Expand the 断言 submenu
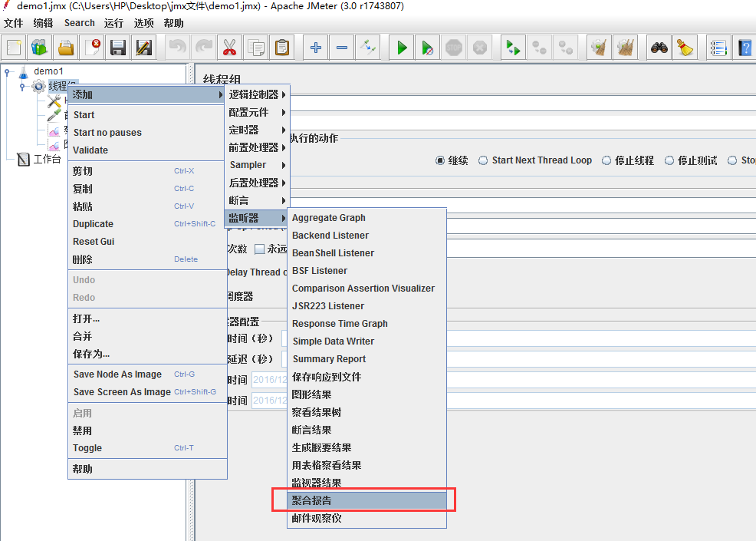 [257, 200]
